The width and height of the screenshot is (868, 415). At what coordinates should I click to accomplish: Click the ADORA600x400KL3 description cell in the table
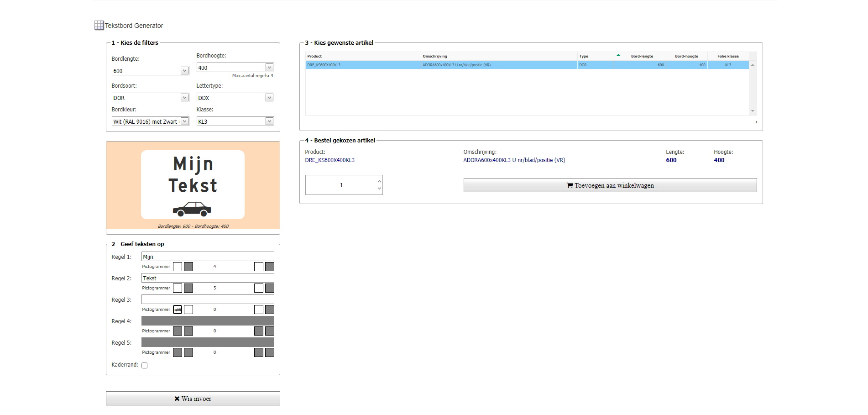tap(499, 65)
